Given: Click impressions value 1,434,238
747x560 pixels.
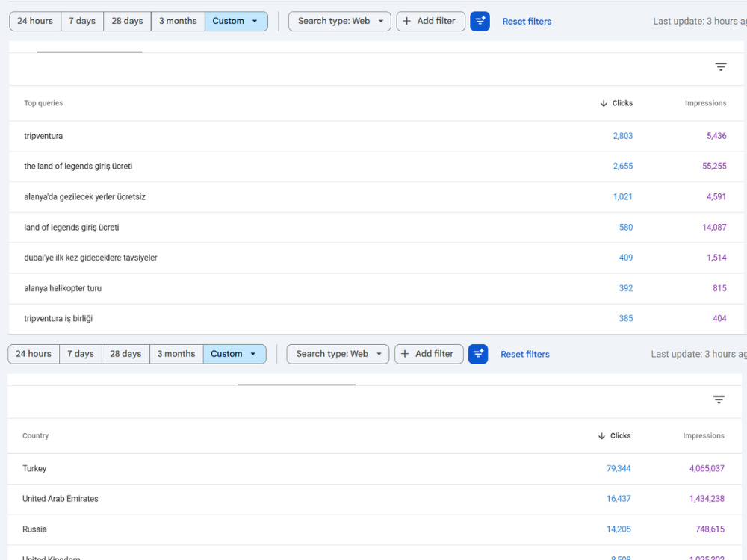Looking at the screenshot, I should 707,499.
